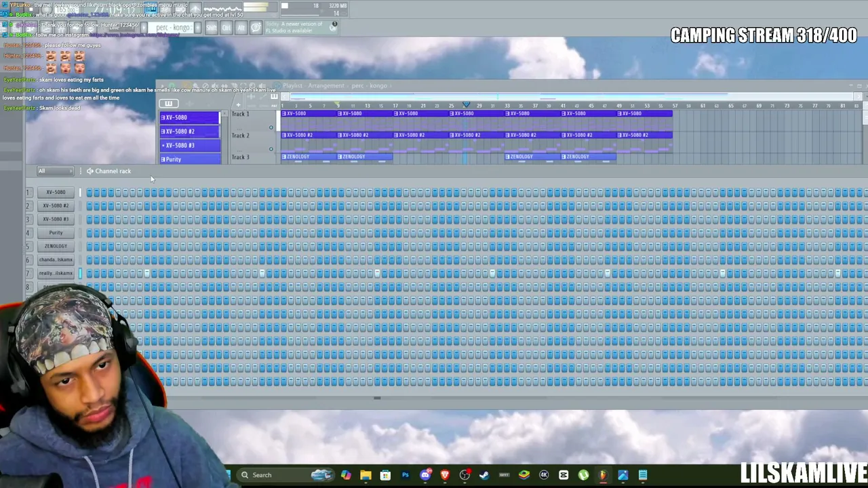Click channel number 6 mixer track selector
Screen dimensions: 868x488
pyautogui.click(x=28, y=260)
